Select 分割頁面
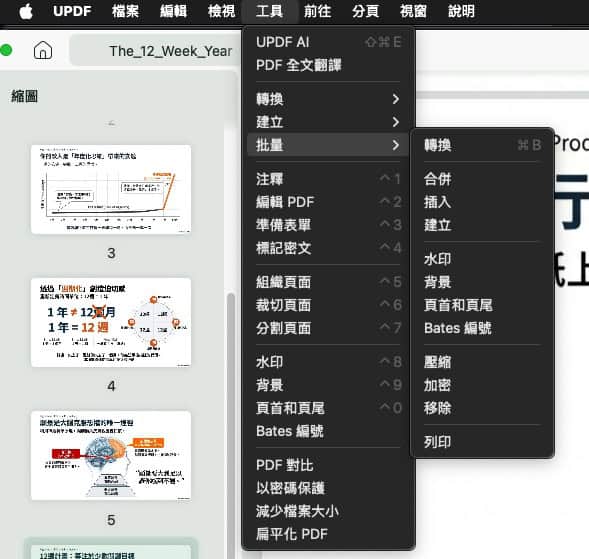Screen dimensions: 589x559 328,328
